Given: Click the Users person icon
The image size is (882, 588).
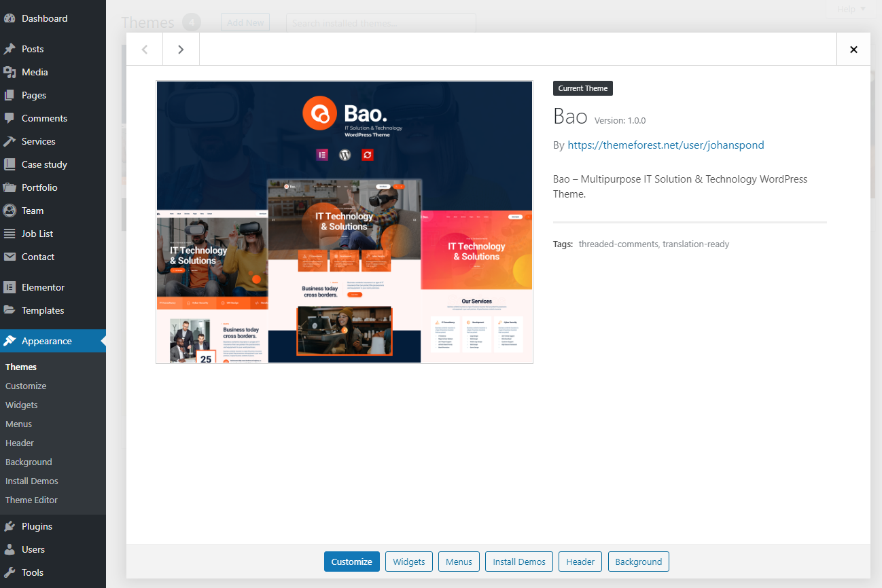Looking at the screenshot, I should tap(10, 549).
